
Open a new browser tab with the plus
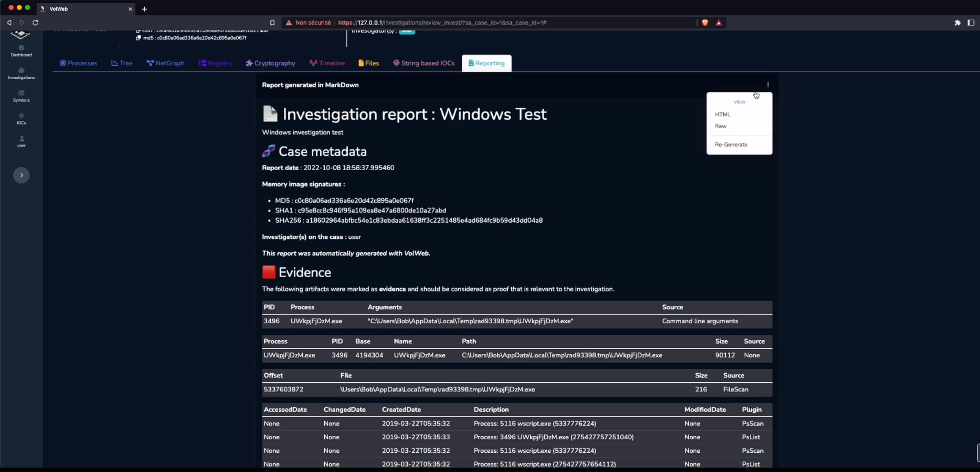point(144,9)
